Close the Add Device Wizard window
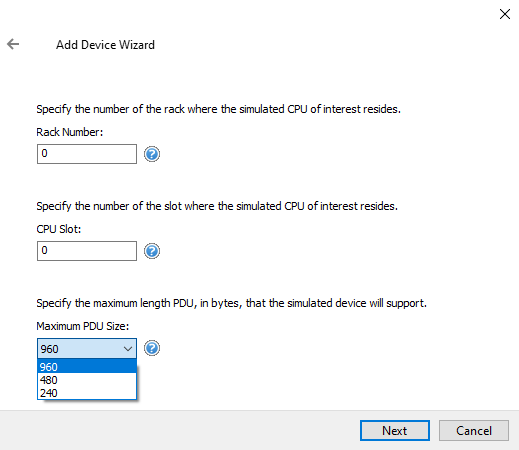This screenshot has height=450, width=519. pos(505,14)
